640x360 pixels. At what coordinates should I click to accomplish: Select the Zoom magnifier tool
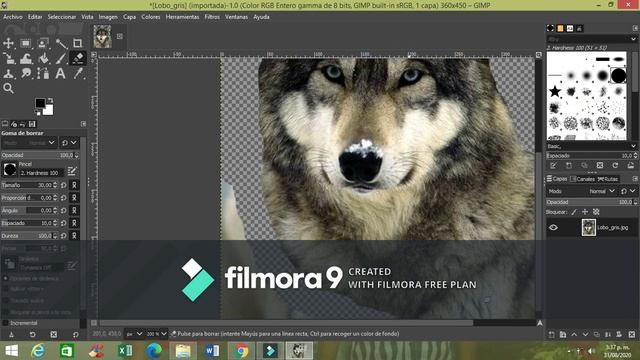8,88
